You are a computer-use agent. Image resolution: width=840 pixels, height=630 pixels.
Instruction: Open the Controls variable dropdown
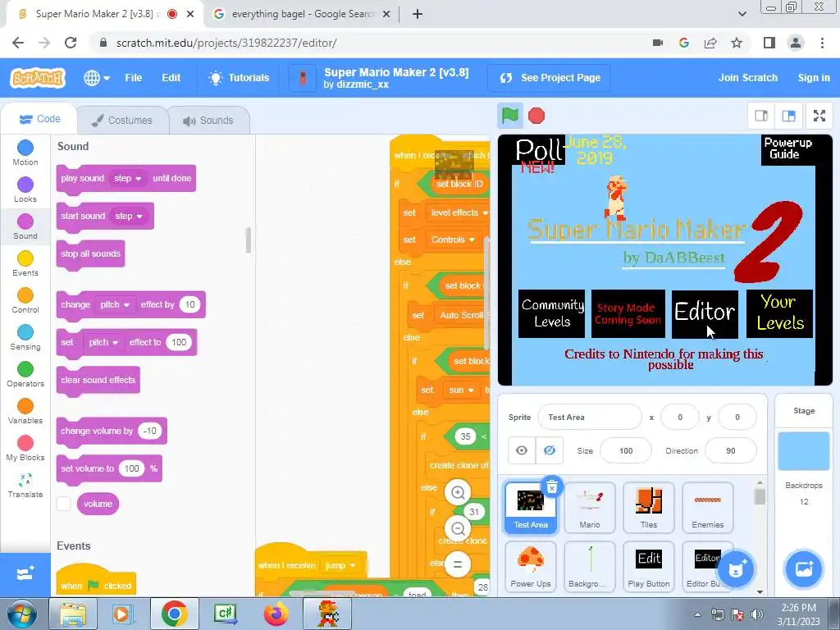tap(453, 240)
